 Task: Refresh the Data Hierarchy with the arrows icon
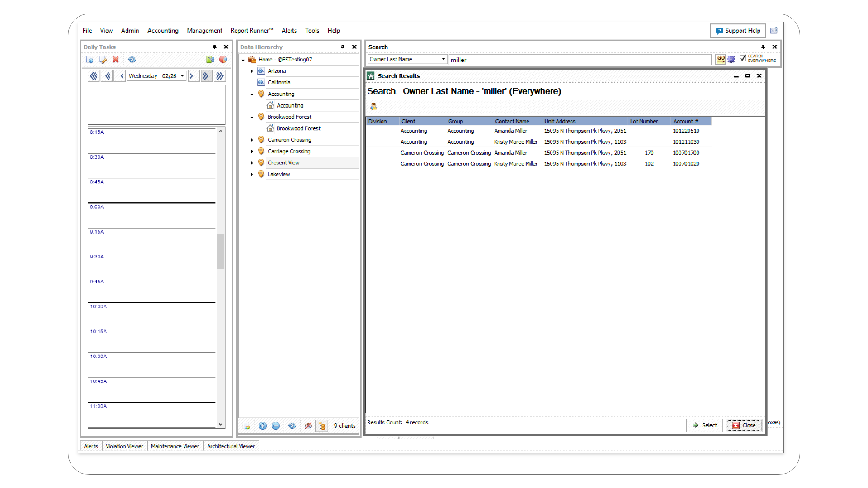point(292,426)
